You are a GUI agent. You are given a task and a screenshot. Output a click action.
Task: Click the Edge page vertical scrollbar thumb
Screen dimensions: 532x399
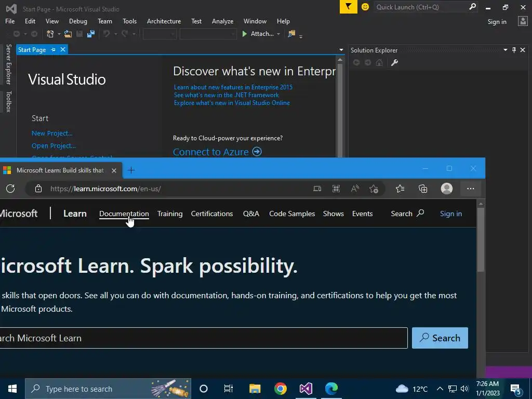tap(481, 240)
